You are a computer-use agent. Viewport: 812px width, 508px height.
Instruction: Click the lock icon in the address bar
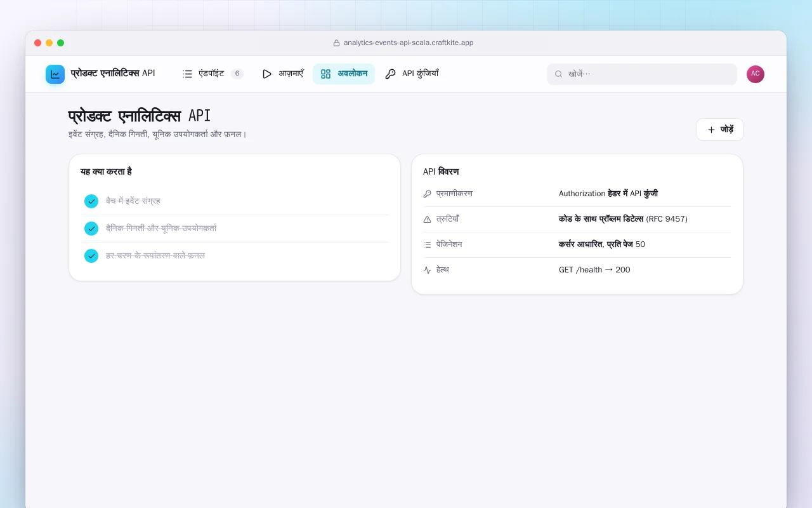[x=337, y=43]
